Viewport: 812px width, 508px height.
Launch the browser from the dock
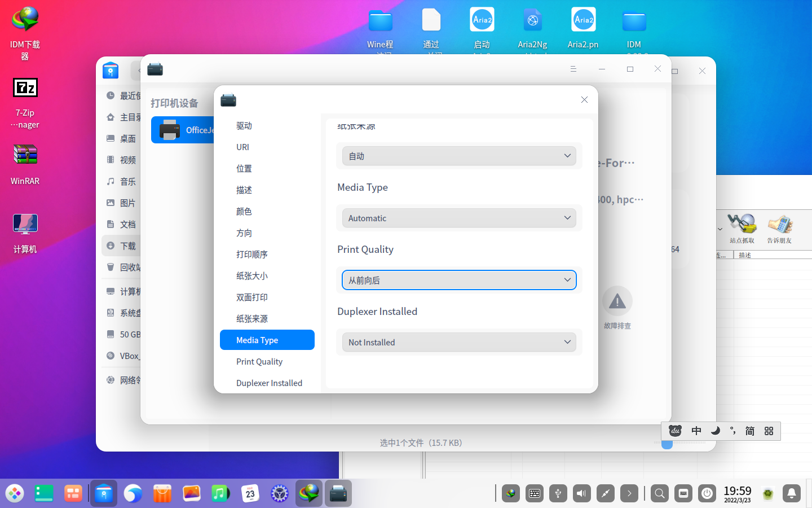133,493
